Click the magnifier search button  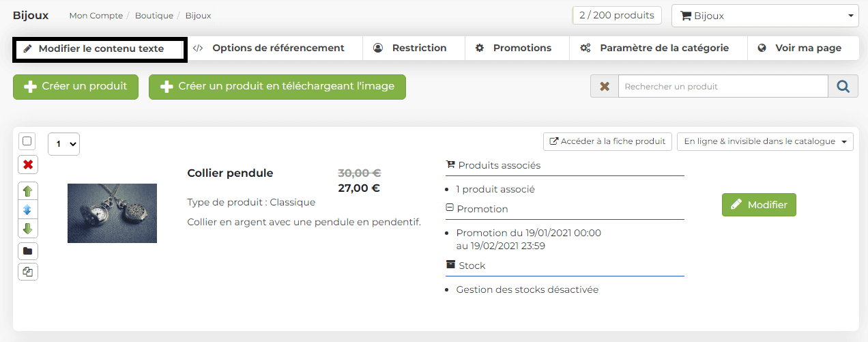point(843,87)
